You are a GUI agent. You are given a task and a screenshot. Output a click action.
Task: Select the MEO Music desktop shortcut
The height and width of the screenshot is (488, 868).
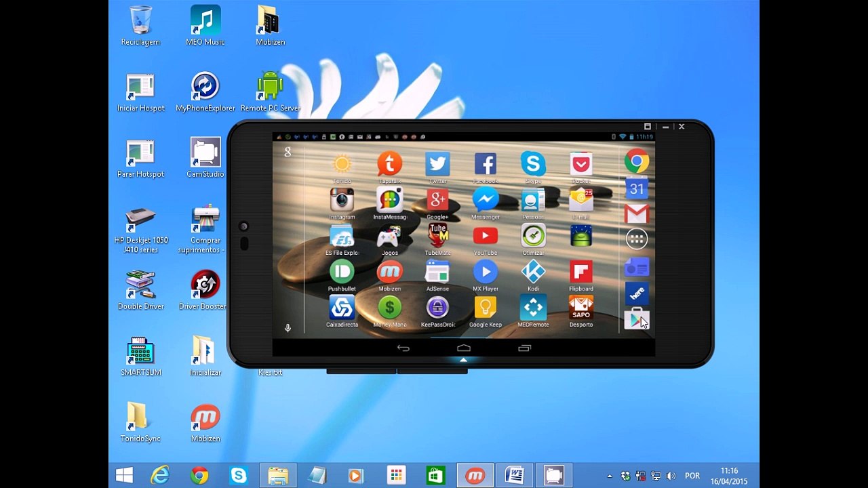point(205,26)
